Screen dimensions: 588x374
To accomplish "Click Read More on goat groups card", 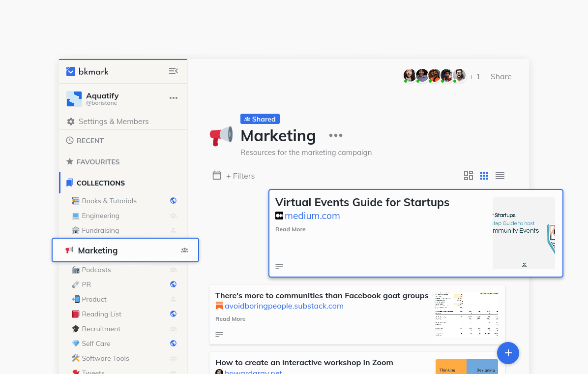I will (x=230, y=319).
